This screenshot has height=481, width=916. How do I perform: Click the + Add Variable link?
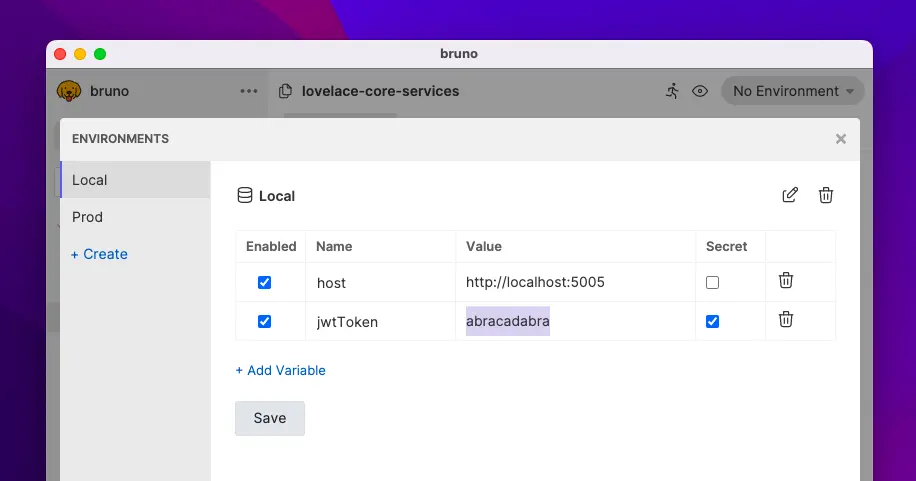[x=280, y=371]
